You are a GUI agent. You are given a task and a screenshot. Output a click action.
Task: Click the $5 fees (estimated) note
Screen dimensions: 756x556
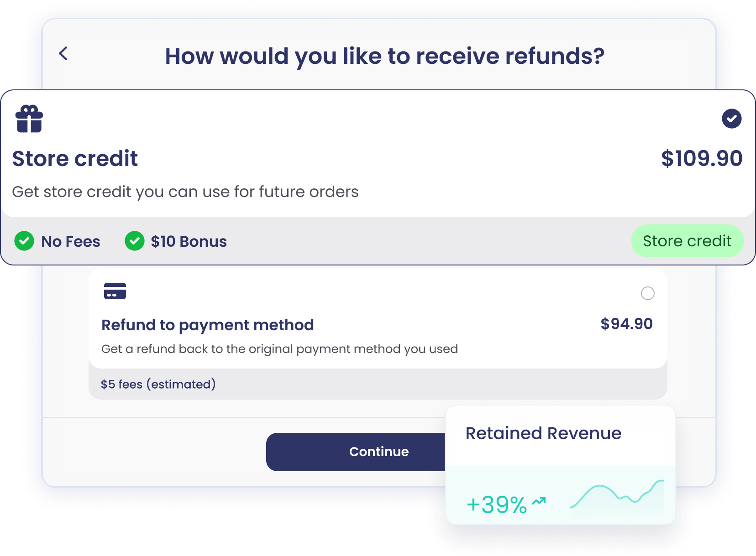point(158,385)
